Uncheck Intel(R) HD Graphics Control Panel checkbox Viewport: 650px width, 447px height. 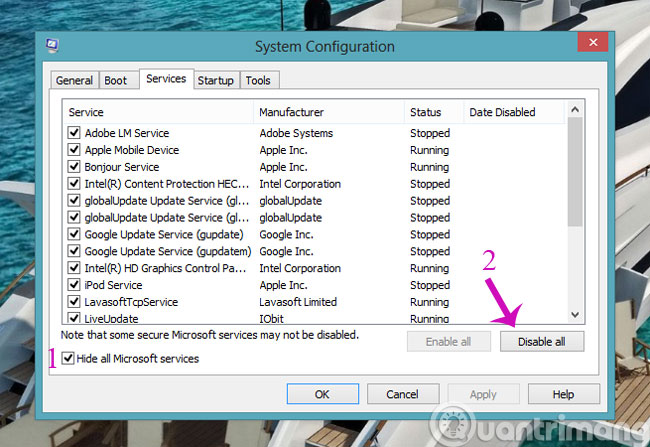click(x=74, y=268)
